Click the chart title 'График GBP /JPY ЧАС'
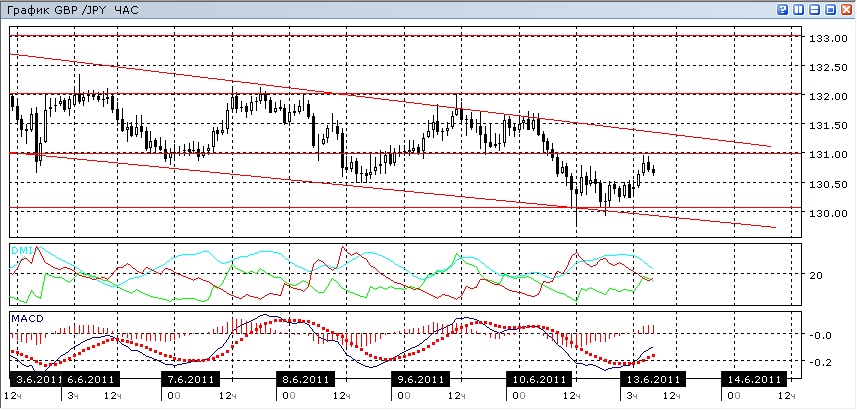 72,10
